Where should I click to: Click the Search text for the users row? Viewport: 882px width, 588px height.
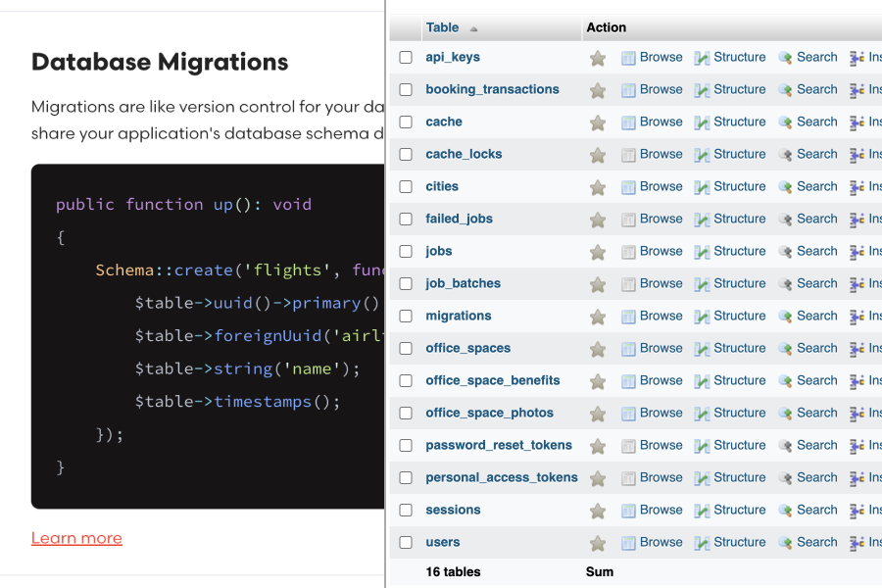(816, 542)
